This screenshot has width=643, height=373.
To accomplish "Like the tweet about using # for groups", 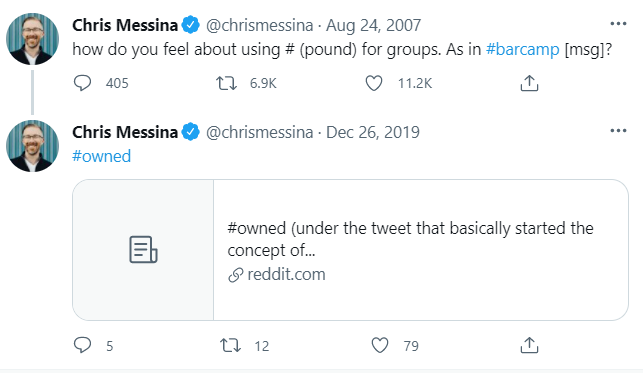I will point(374,83).
